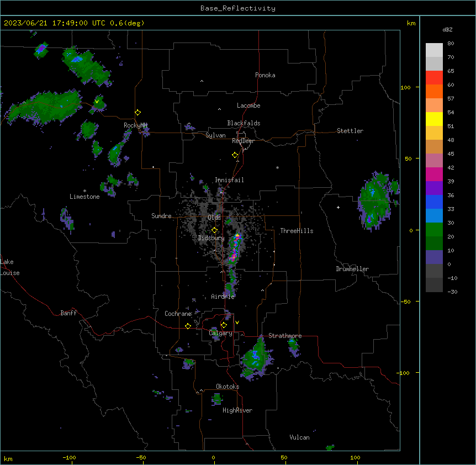Click the asterisk marker above the Limestone label

(x=84, y=191)
